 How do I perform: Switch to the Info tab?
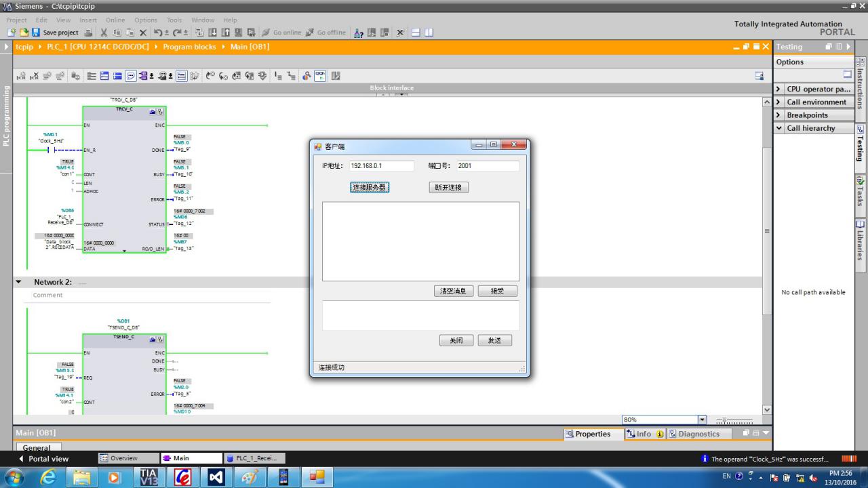(x=645, y=434)
